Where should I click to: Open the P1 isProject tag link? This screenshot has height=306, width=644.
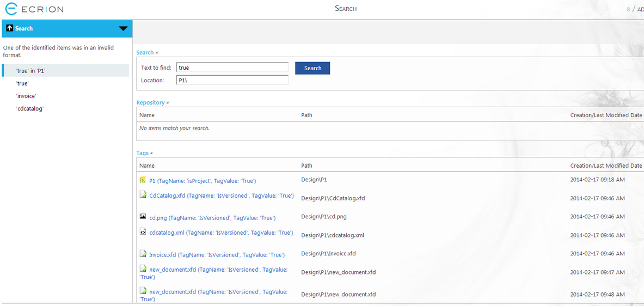click(x=203, y=180)
